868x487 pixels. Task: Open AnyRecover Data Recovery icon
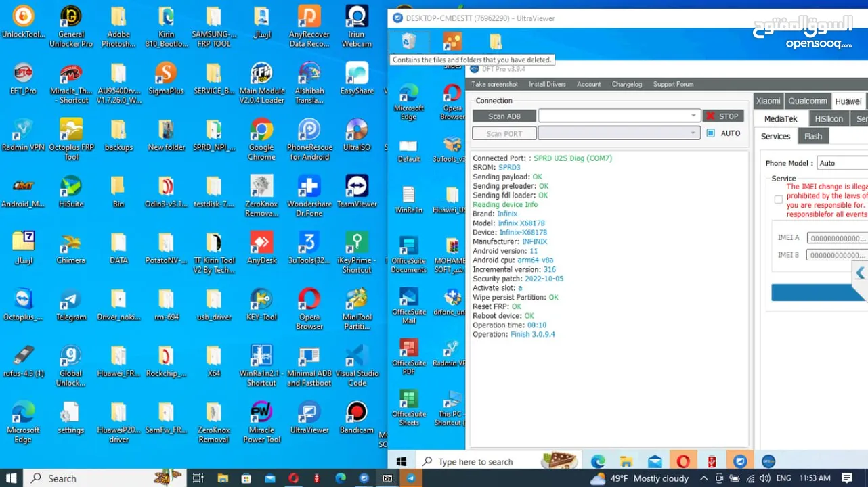click(x=309, y=27)
